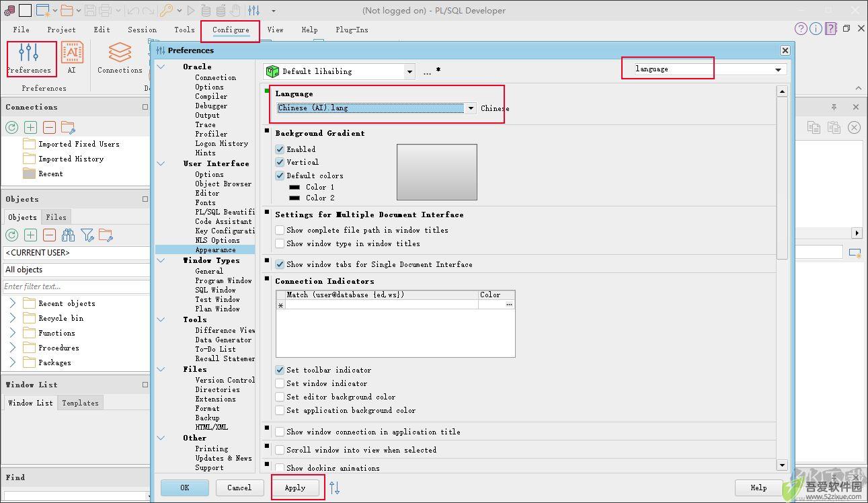Screen dimensions: 868x503
Task: Collapse the Window Types preferences group
Action: click(161, 260)
